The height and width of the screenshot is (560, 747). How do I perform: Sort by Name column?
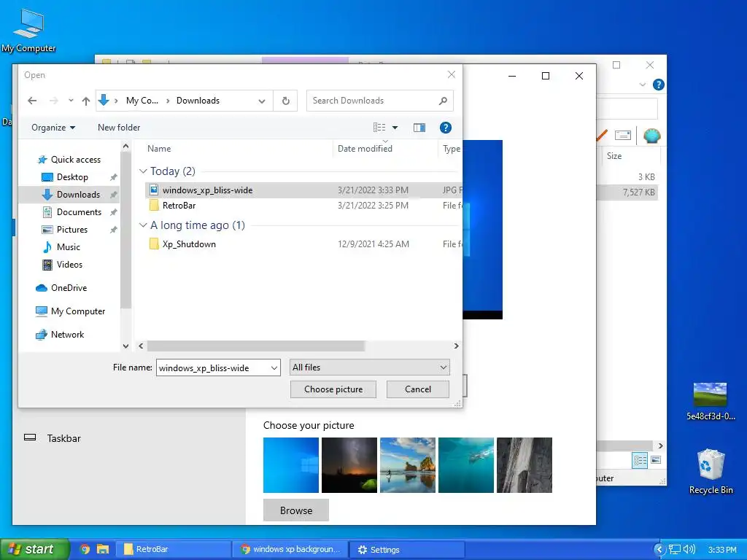(x=159, y=149)
